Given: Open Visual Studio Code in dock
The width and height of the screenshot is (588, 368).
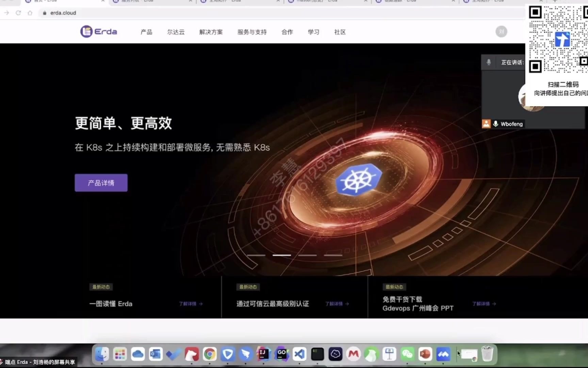Looking at the screenshot, I should (299, 354).
